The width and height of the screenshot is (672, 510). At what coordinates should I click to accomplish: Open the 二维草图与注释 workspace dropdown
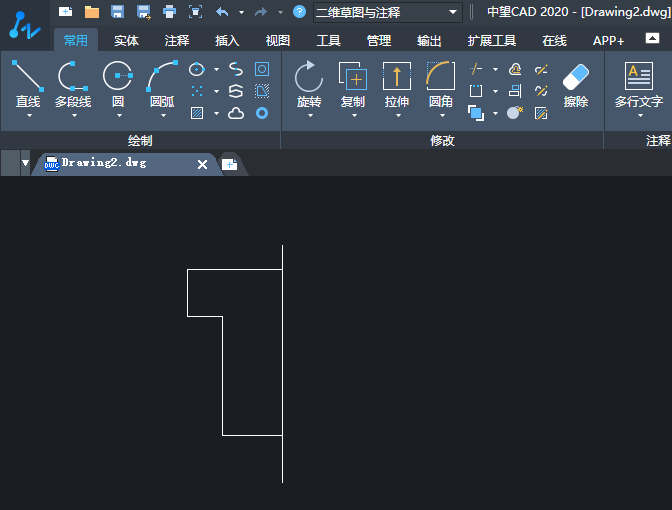point(388,12)
